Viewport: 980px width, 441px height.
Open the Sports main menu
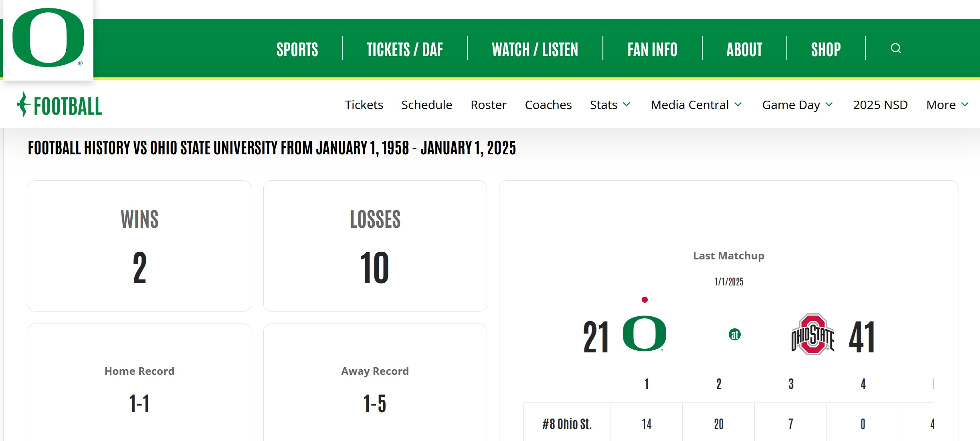click(x=297, y=50)
